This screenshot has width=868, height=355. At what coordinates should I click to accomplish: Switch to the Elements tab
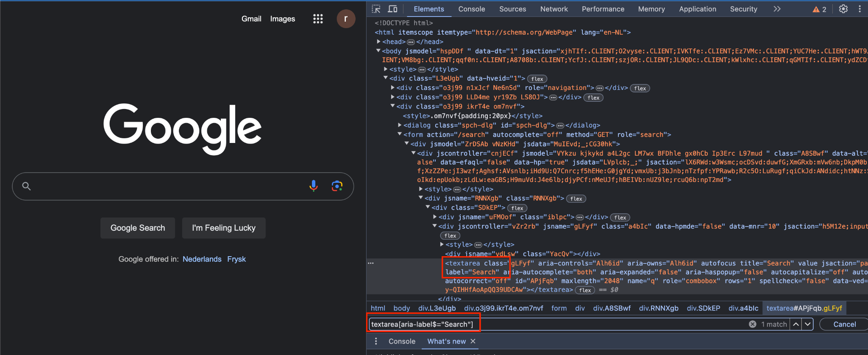[429, 9]
